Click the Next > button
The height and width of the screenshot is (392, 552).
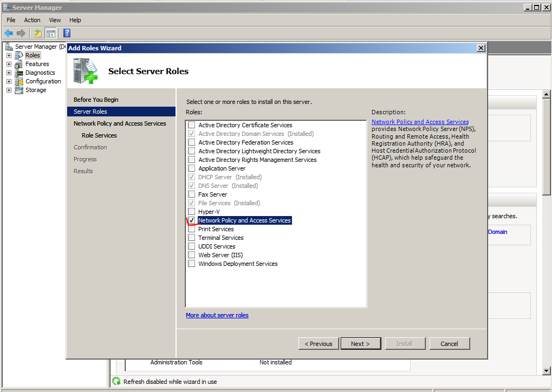click(x=360, y=344)
